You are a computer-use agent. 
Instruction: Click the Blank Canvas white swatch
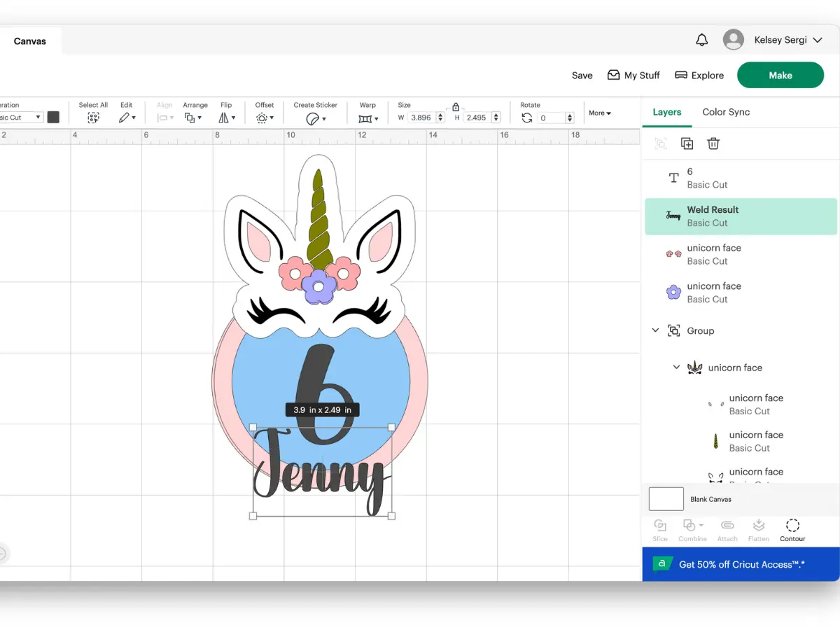[666, 499]
